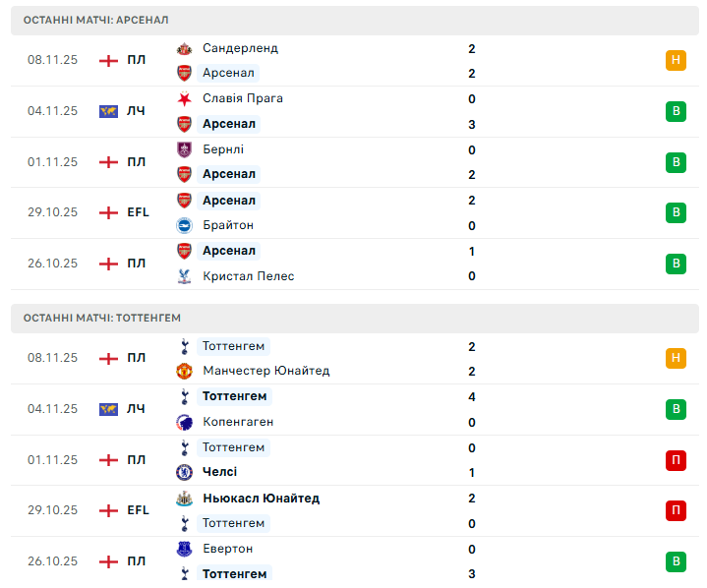
Task: Click EFL league label for Arsenal–Brighton match
Action: 138,212
